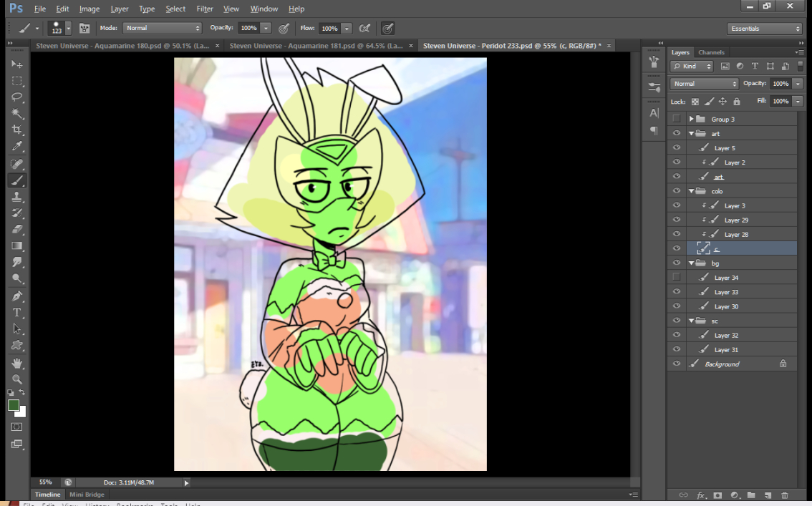Switch to the Channels tab

click(x=711, y=52)
